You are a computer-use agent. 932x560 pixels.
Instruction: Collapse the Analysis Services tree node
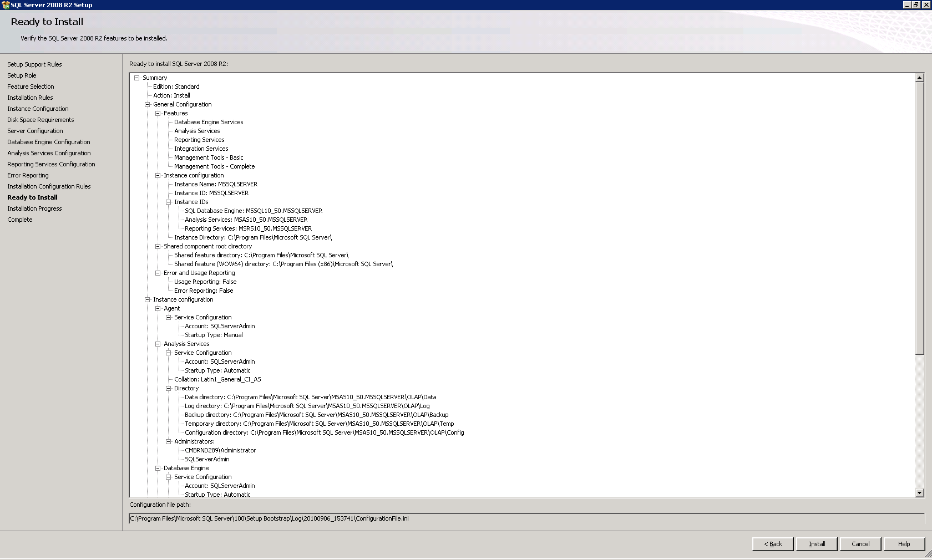[158, 344]
